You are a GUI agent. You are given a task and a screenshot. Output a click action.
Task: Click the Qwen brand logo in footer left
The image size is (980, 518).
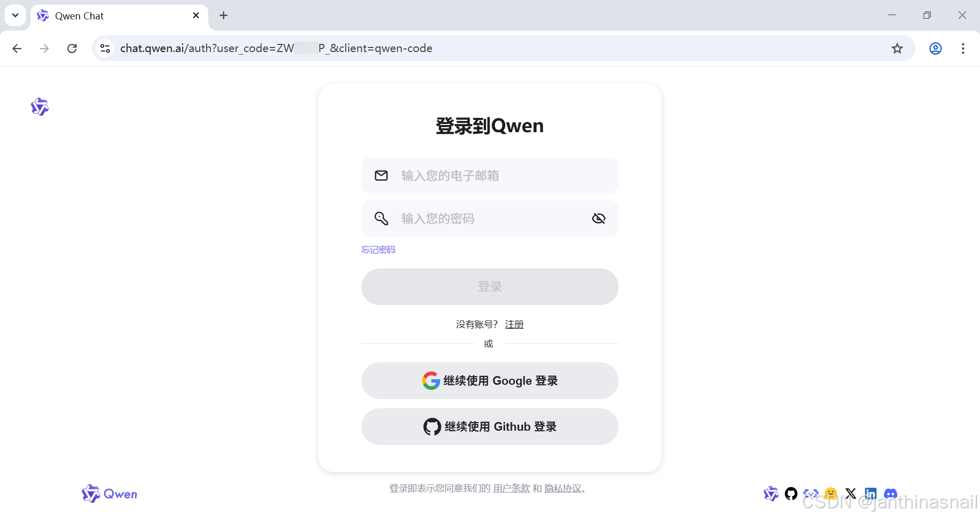tap(109, 494)
